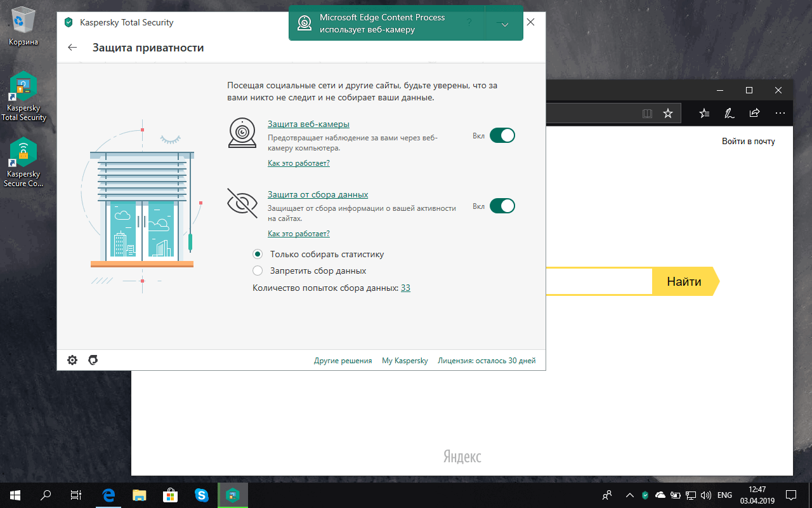Open the taskbar search magnifier
This screenshot has width=812, height=508.
point(46,495)
